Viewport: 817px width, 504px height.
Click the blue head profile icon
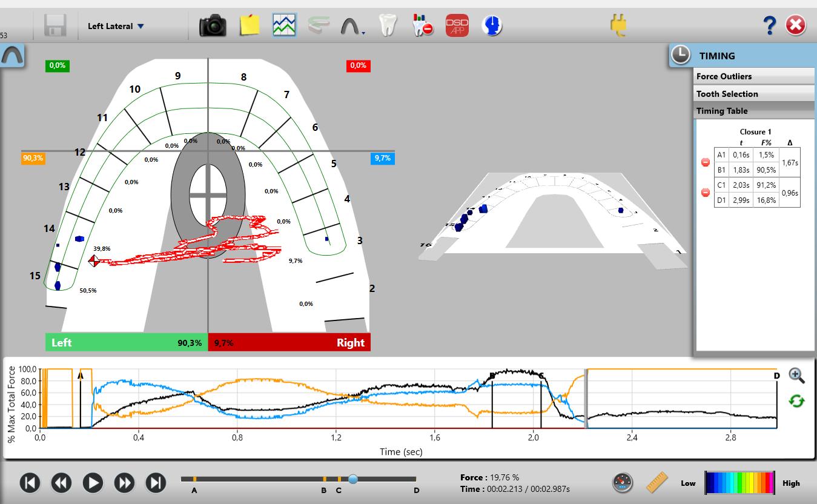[492, 25]
